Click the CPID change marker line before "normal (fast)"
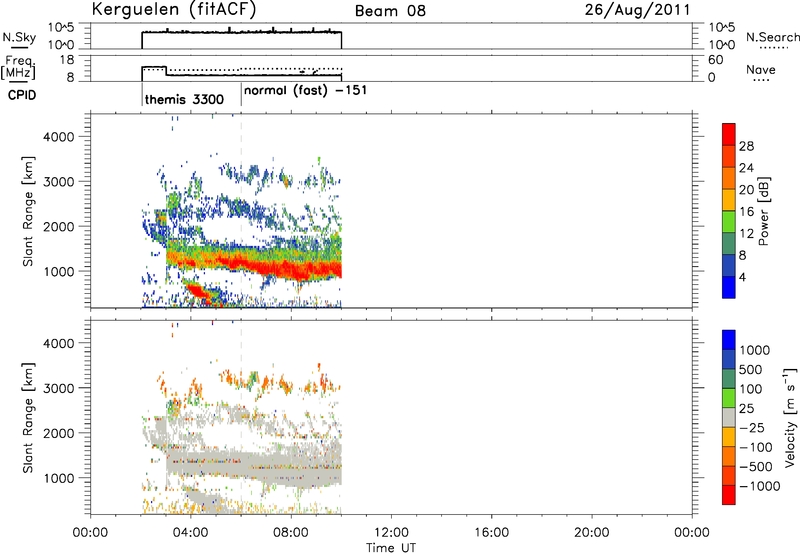This screenshot has width=800, height=554. pyautogui.click(x=241, y=95)
